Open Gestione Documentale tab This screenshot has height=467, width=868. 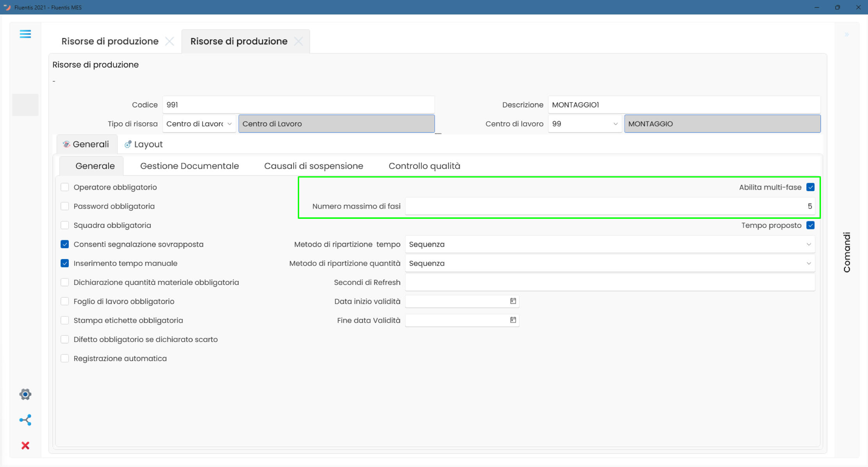(x=189, y=166)
